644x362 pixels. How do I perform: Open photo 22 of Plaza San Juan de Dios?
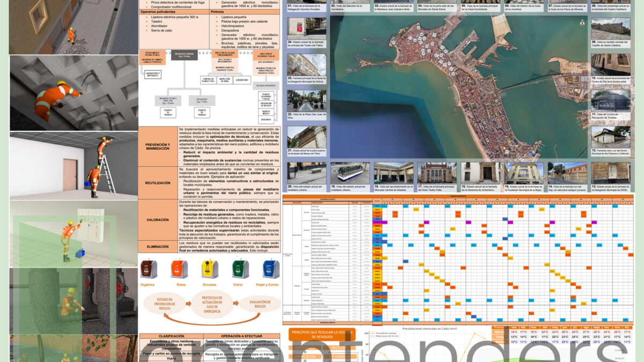[306, 100]
